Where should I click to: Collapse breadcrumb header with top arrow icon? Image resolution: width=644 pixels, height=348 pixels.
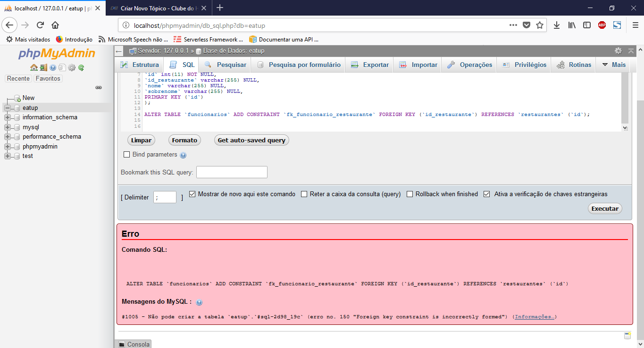point(631,50)
